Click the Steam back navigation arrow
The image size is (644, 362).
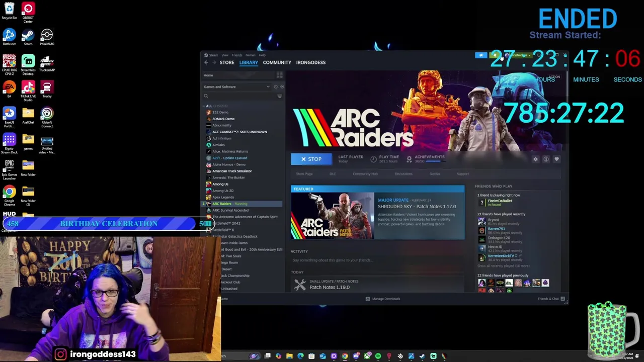(x=206, y=62)
